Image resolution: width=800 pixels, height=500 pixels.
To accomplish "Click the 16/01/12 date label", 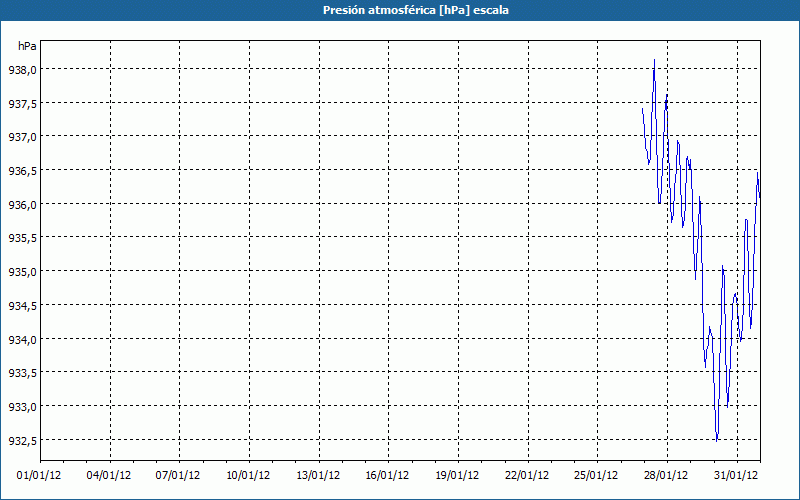I will click(387, 476).
